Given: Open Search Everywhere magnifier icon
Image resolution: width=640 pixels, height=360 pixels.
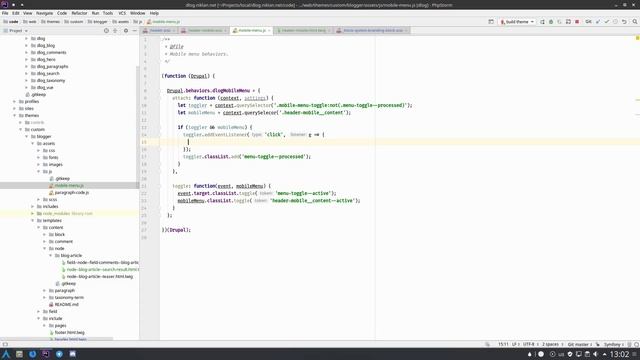Looking at the screenshot, I should tap(635, 22).
